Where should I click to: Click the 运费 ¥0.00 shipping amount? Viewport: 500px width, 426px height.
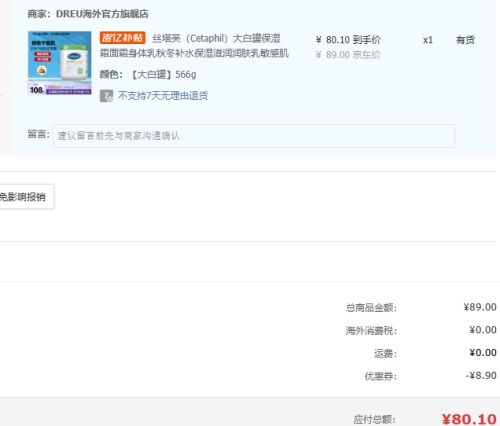click(x=483, y=353)
